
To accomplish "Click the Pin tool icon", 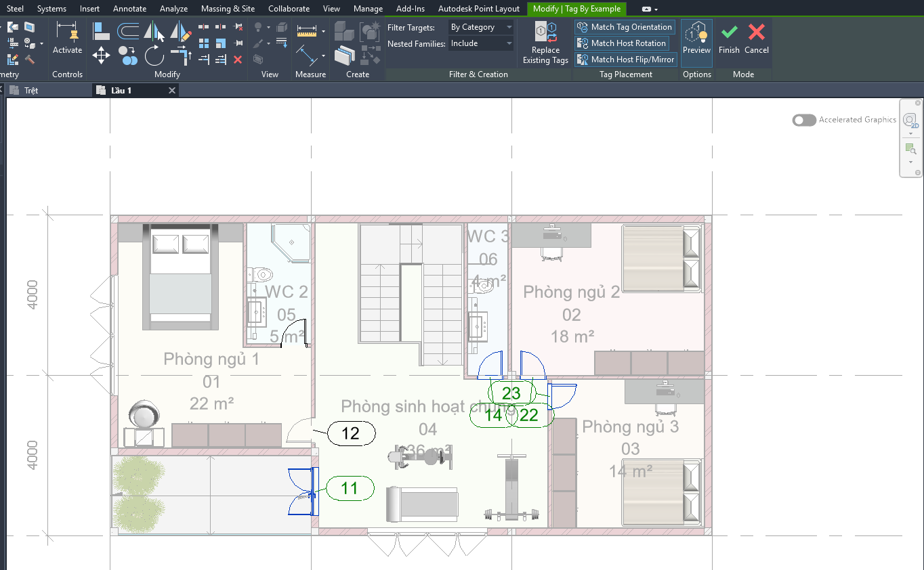I will [x=238, y=43].
